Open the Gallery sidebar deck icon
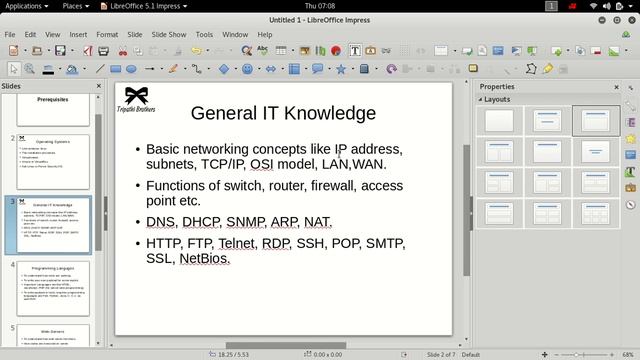The image size is (640, 360). [630, 187]
